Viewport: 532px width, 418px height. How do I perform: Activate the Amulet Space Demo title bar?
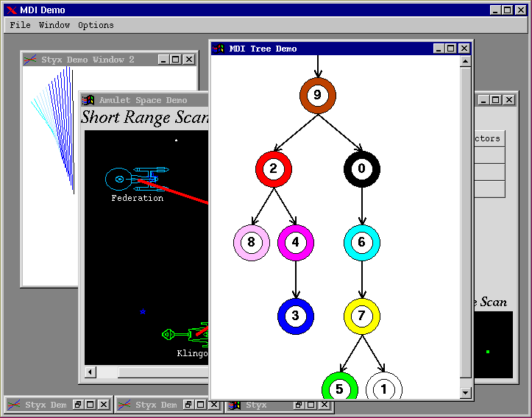pyautogui.click(x=143, y=100)
